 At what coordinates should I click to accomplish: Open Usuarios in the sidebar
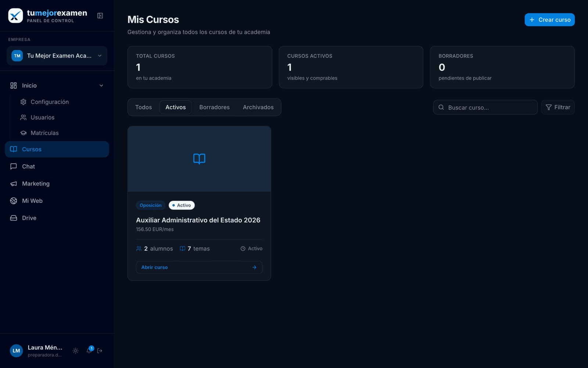[x=37, y=117]
